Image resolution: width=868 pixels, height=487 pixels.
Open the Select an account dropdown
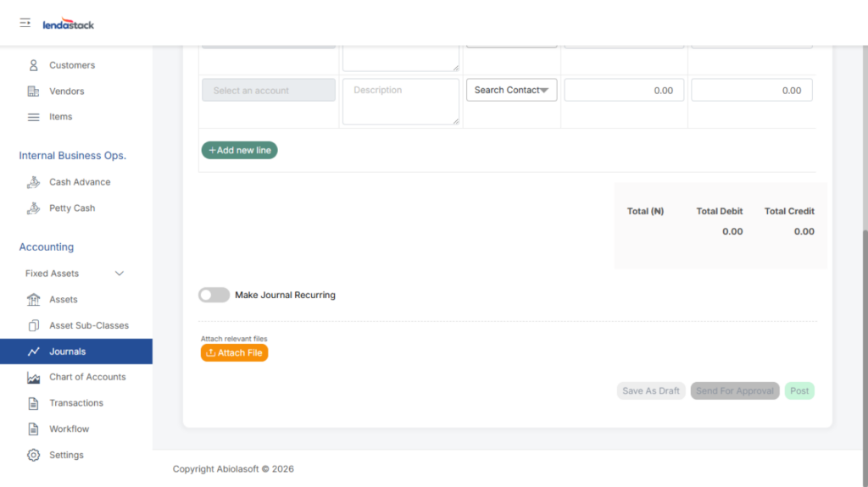(268, 91)
